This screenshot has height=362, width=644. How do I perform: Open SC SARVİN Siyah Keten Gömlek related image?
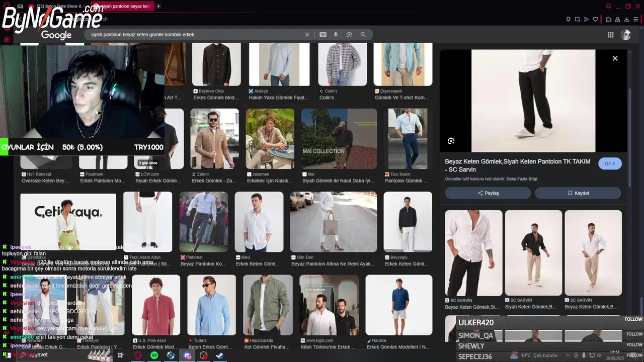[x=533, y=253]
